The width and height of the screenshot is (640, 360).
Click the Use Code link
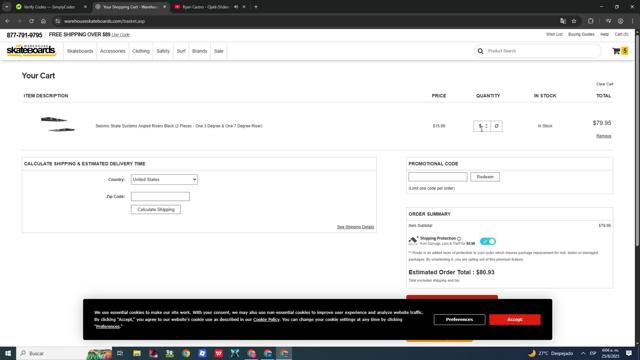pos(121,35)
